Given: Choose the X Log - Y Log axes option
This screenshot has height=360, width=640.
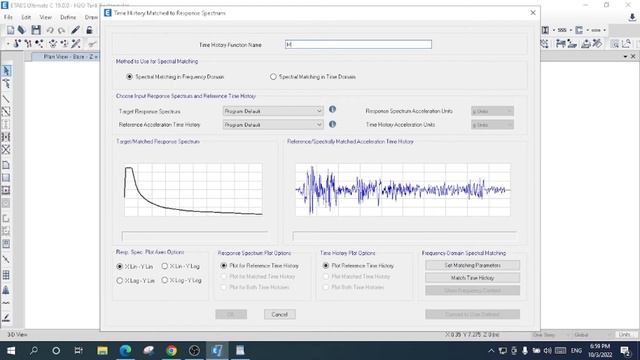Looking at the screenshot, I should point(181,280).
